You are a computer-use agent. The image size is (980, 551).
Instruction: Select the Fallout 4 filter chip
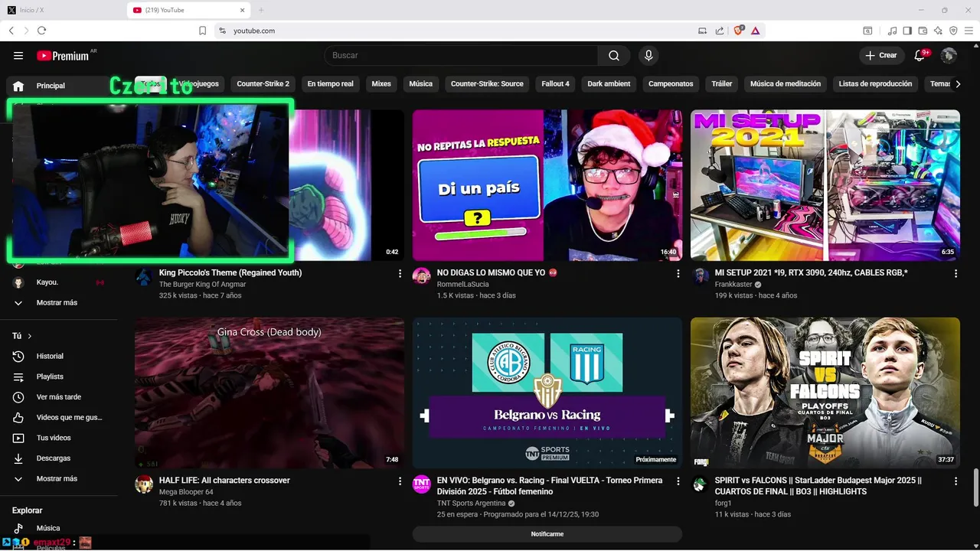(x=555, y=84)
